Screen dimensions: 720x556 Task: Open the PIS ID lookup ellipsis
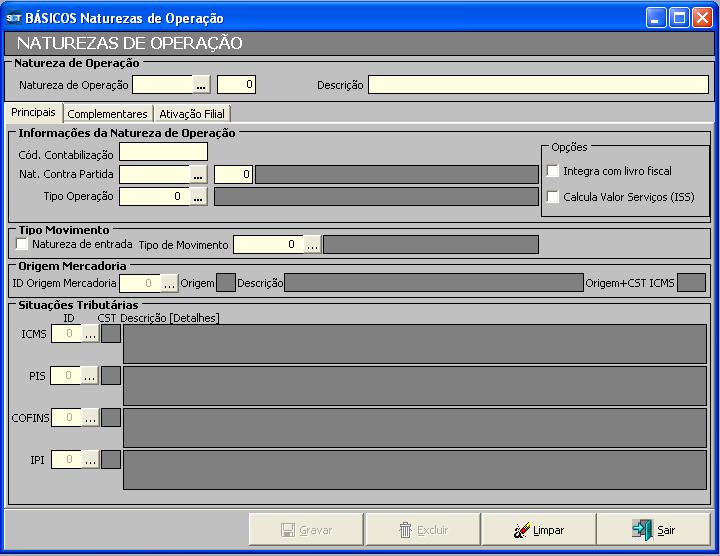[x=90, y=375]
